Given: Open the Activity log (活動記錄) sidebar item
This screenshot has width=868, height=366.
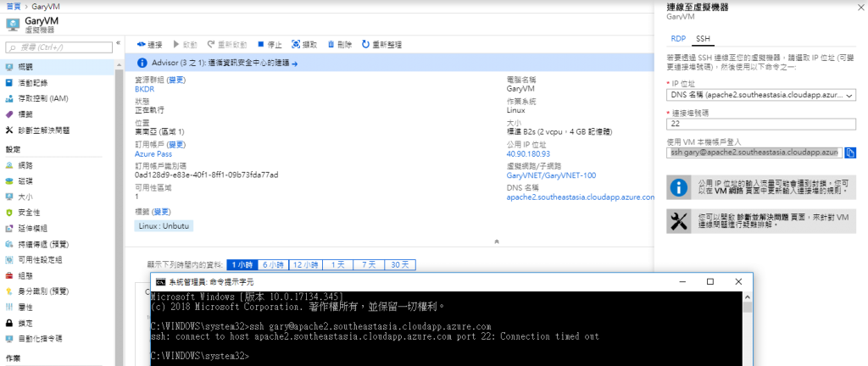Looking at the screenshot, I should (x=58, y=83).
